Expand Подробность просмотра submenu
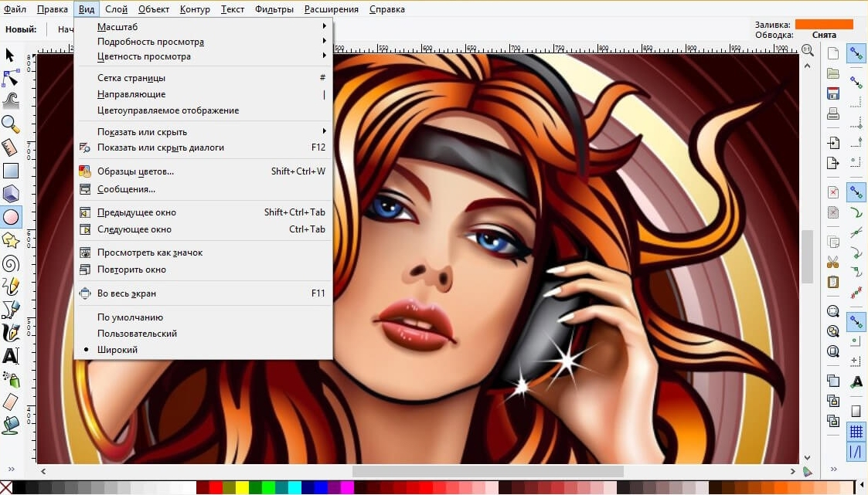 coord(203,42)
